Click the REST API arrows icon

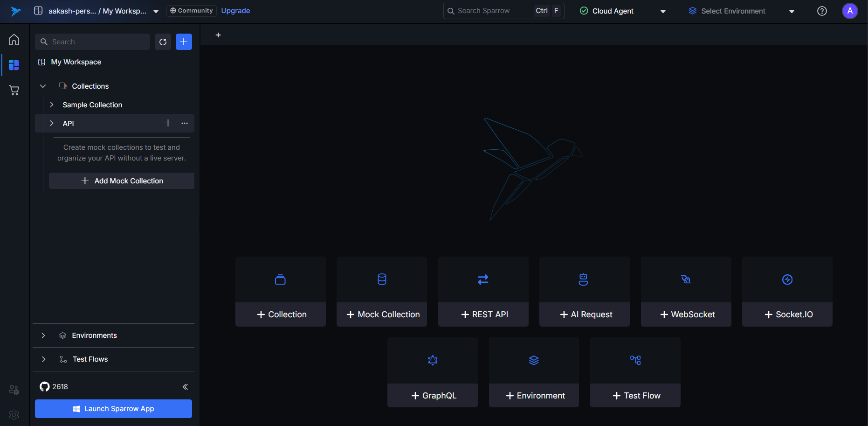tap(483, 279)
